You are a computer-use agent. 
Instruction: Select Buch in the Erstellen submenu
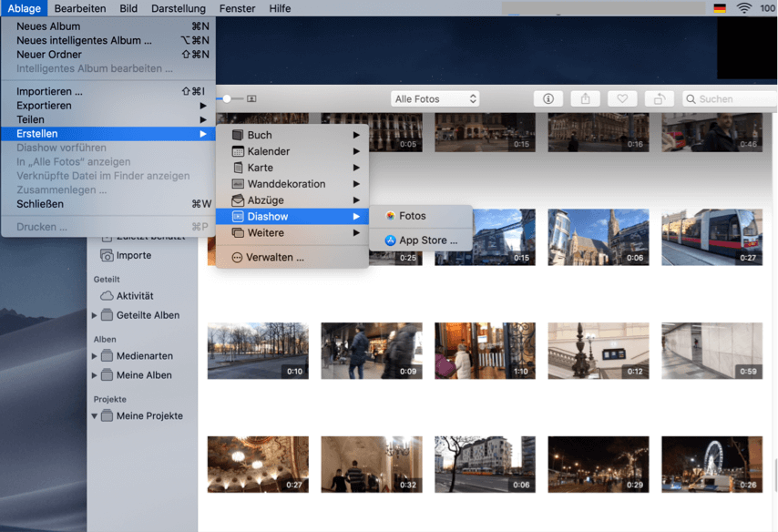point(260,135)
